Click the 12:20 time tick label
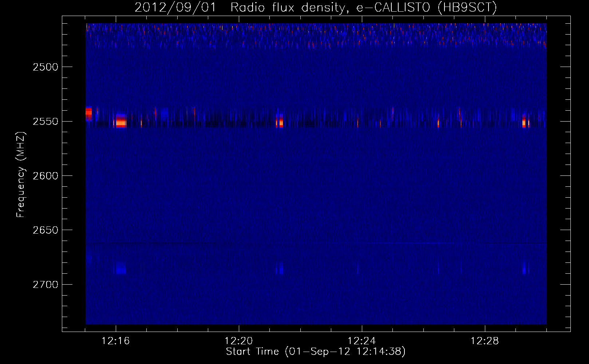The image size is (589, 364). coord(239,341)
